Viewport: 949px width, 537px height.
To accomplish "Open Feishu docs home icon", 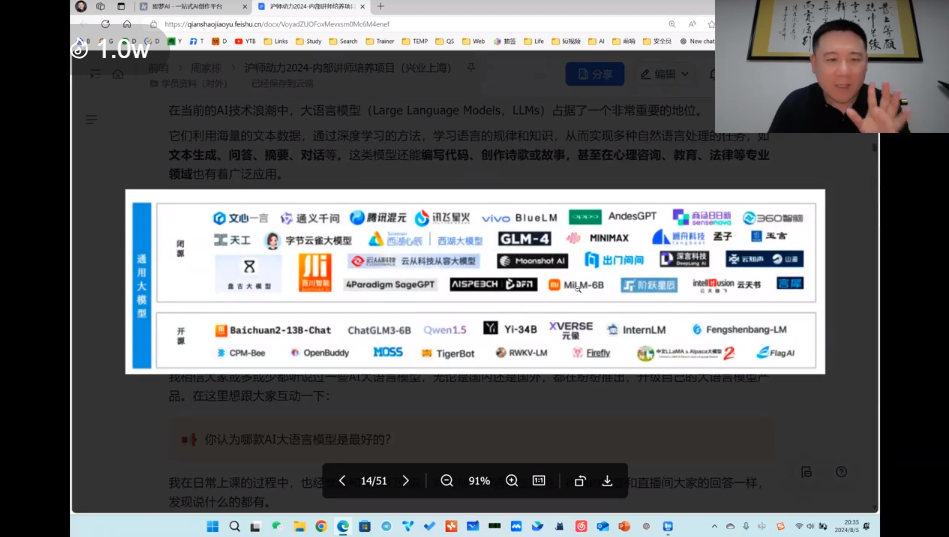I will [x=118, y=74].
